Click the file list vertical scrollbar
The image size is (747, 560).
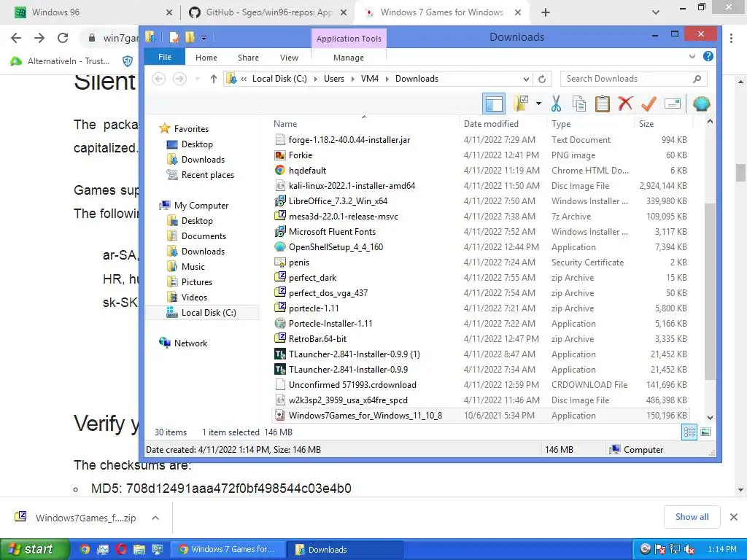coord(709,291)
